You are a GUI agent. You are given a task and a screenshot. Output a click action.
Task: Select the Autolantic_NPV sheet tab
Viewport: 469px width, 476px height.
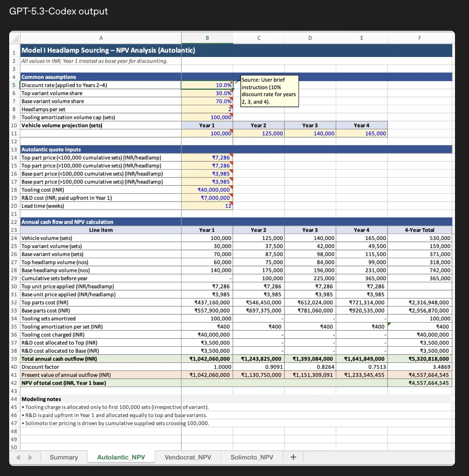(121, 457)
